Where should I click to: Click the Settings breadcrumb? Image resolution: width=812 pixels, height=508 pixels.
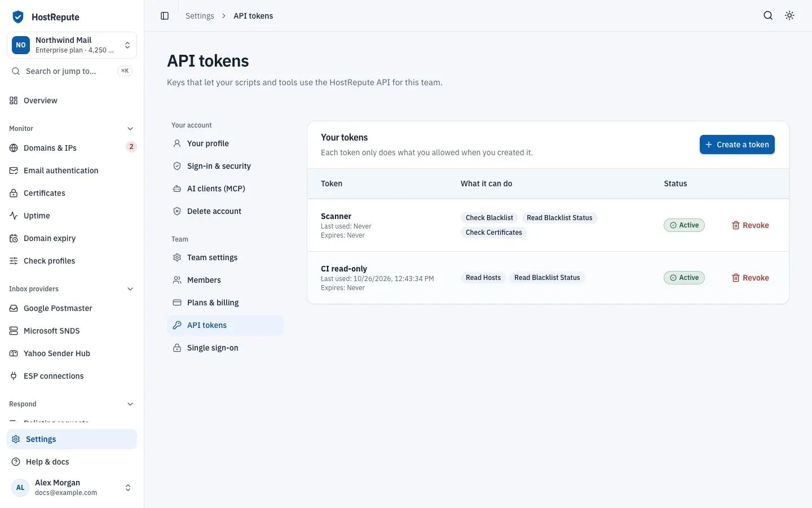[200, 16]
